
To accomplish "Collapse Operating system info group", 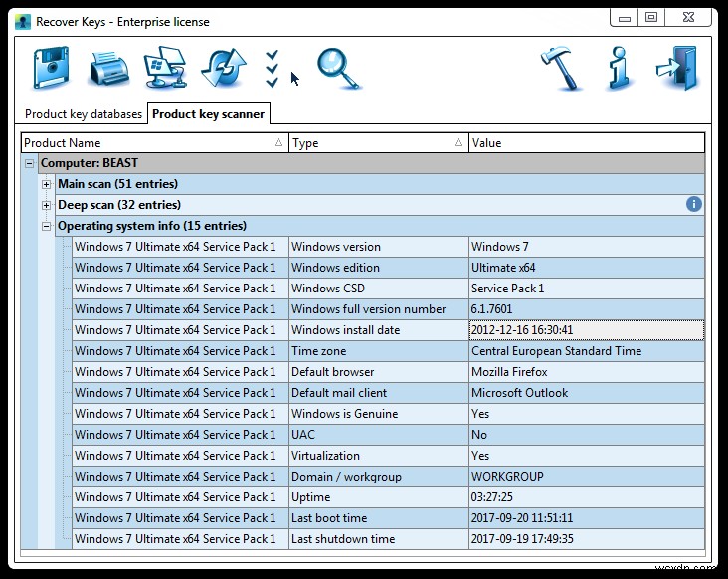I will point(46,226).
